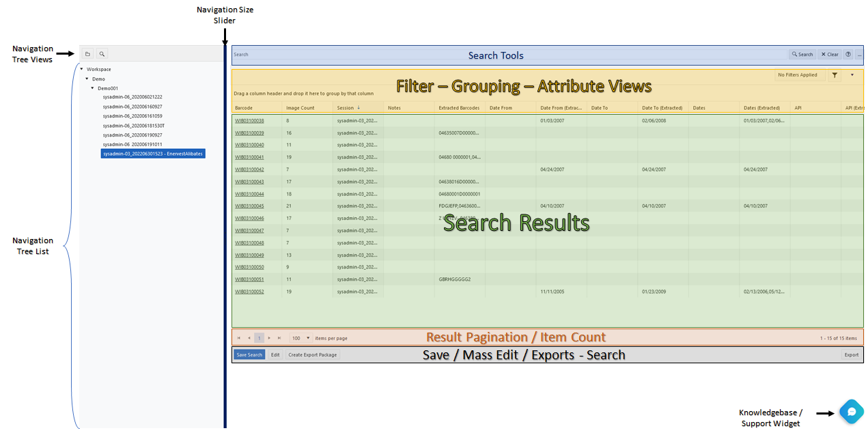The height and width of the screenshot is (435, 868).
Task: Select sysadmin-06_202006161059 in the tree
Action: [x=132, y=116]
